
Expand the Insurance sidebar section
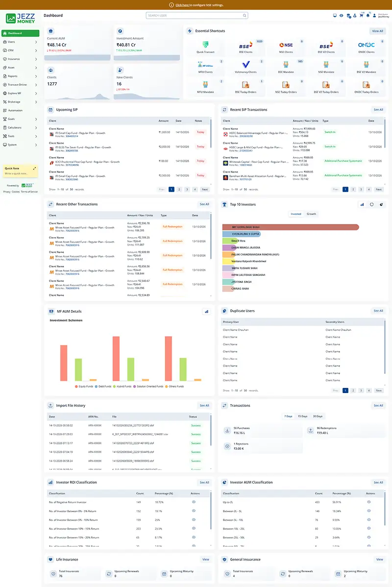[x=20, y=59]
